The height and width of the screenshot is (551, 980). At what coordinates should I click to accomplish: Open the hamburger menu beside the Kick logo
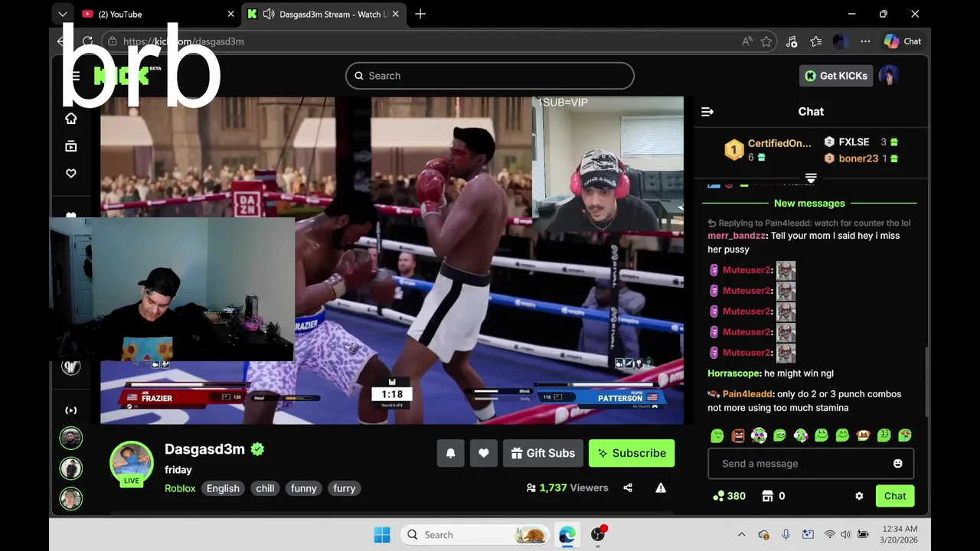(x=75, y=76)
